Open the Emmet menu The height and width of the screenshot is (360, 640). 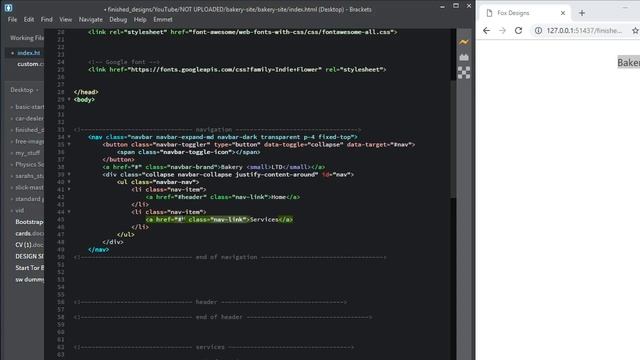pyautogui.click(x=163, y=20)
